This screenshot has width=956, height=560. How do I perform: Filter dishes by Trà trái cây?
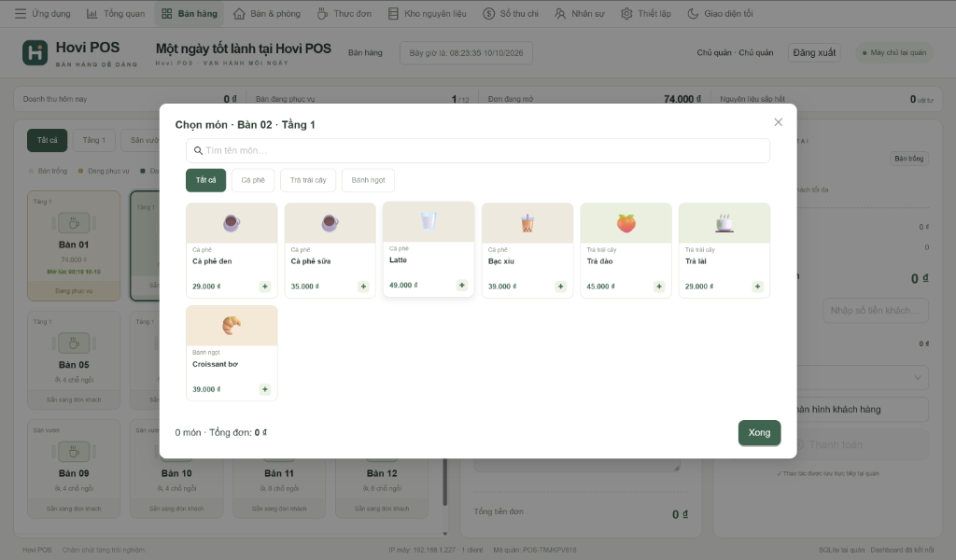(308, 180)
